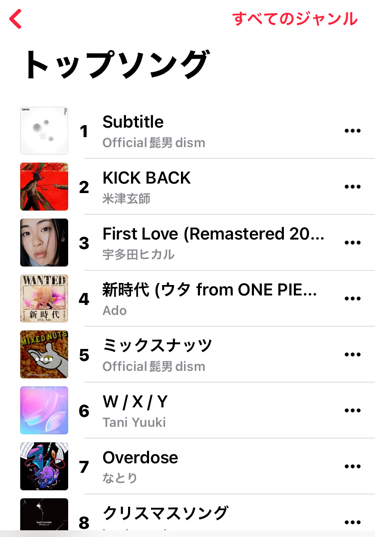Open more options for KICK BACK
The height and width of the screenshot is (537, 375).
click(352, 187)
